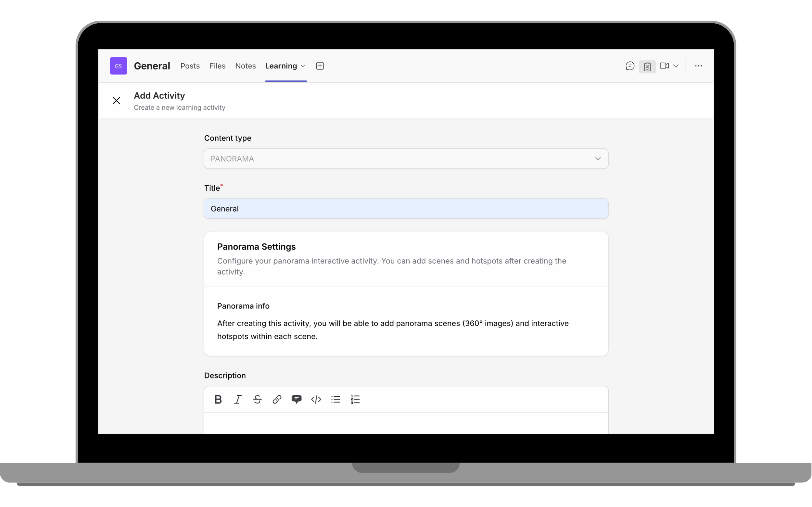Image resolution: width=812 pixels, height=507 pixels.
Task: Select the Title field containing General
Action: pyautogui.click(x=405, y=208)
